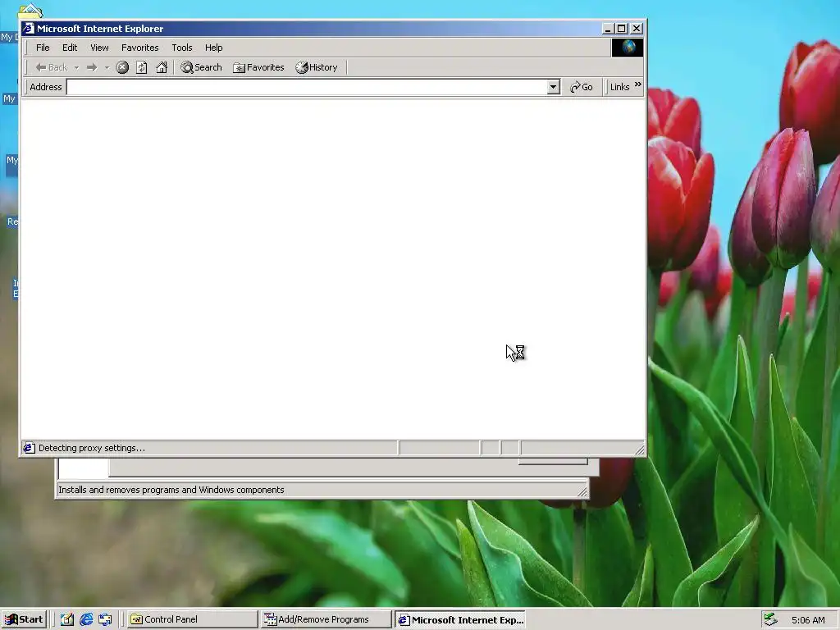Click the Back arrow in IE toolbar
840x630 pixels.
click(51, 67)
